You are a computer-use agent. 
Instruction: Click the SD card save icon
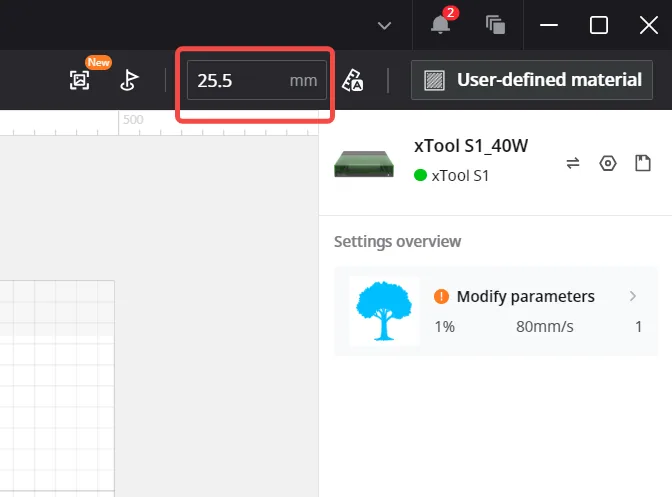(x=642, y=163)
